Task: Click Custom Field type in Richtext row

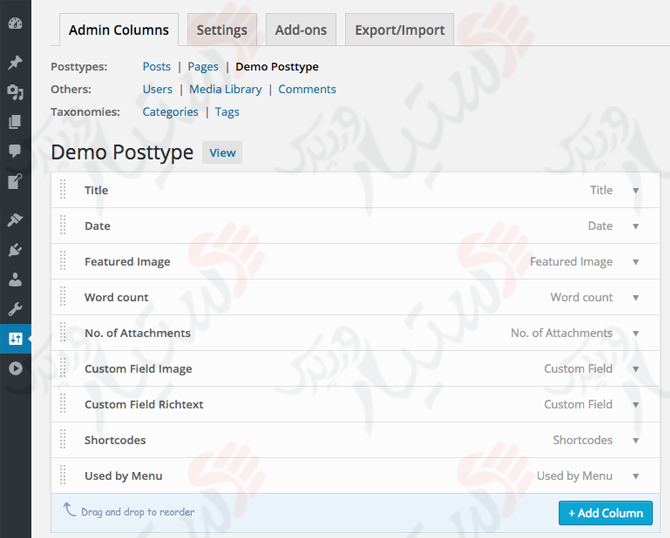Action: pos(578,404)
